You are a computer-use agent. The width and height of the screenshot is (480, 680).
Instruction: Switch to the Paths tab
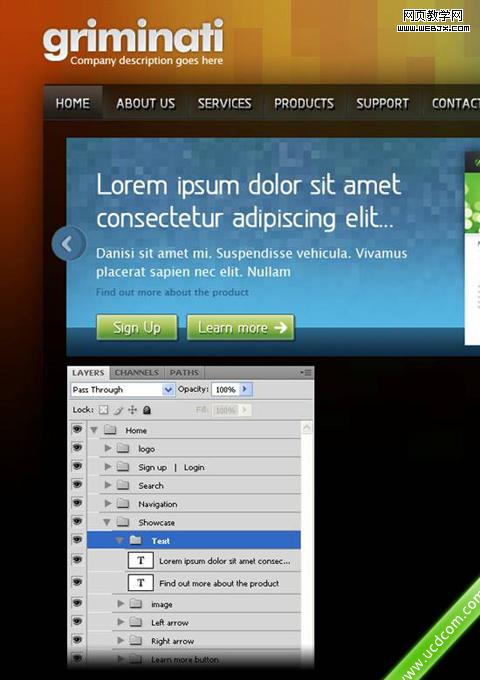[x=184, y=373]
